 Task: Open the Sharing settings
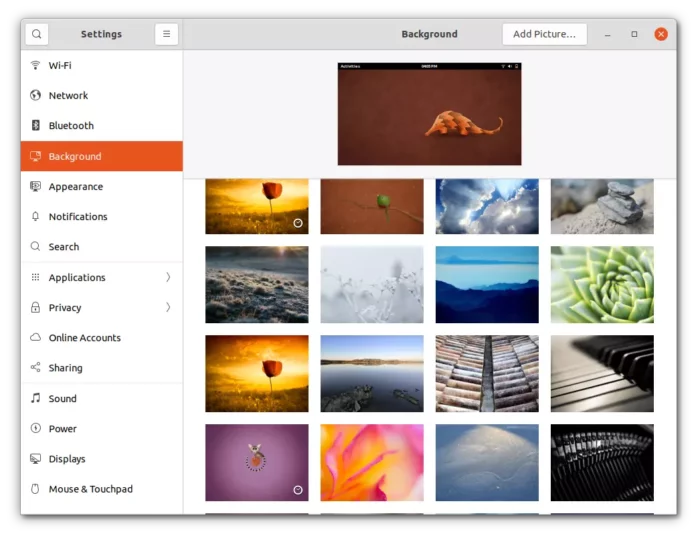[x=102, y=367]
